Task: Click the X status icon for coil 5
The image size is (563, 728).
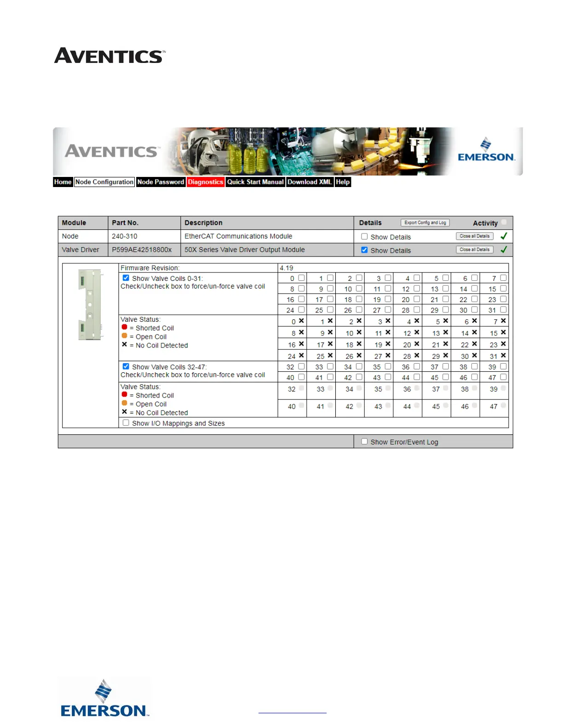Action: click(446, 321)
